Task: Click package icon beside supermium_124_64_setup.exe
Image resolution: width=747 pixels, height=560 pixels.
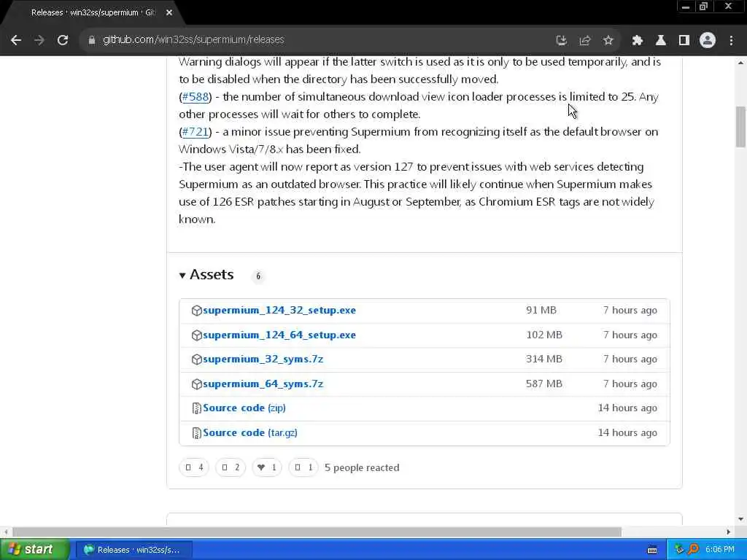Action: [196, 335]
